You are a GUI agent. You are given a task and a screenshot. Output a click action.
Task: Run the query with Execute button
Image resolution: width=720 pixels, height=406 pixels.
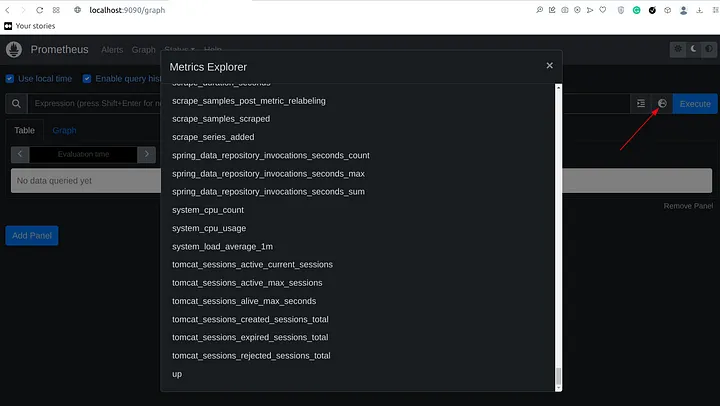point(695,104)
